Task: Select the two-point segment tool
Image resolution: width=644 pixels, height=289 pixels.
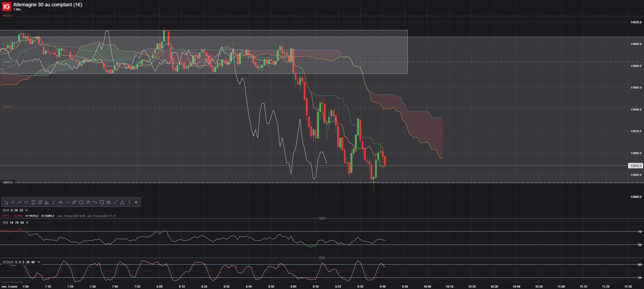Action: 95,202
